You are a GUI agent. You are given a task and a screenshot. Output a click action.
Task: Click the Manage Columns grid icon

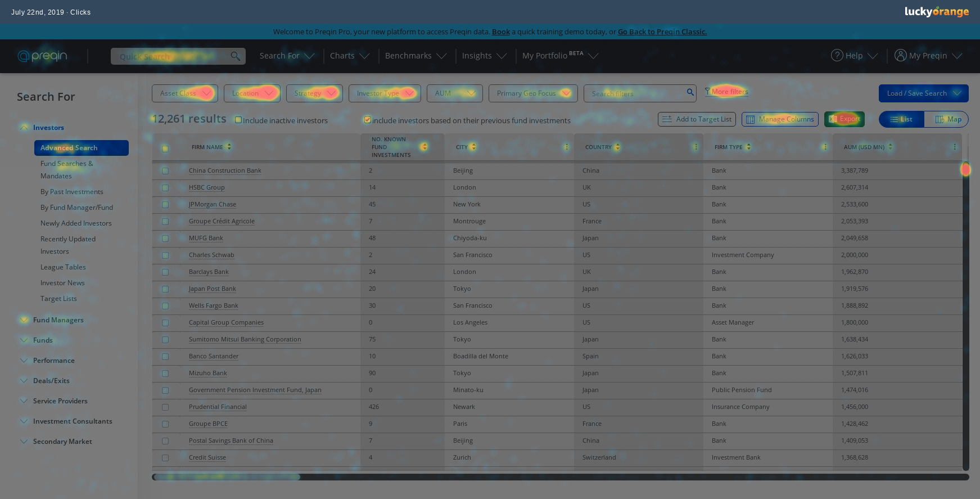coord(750,119)
